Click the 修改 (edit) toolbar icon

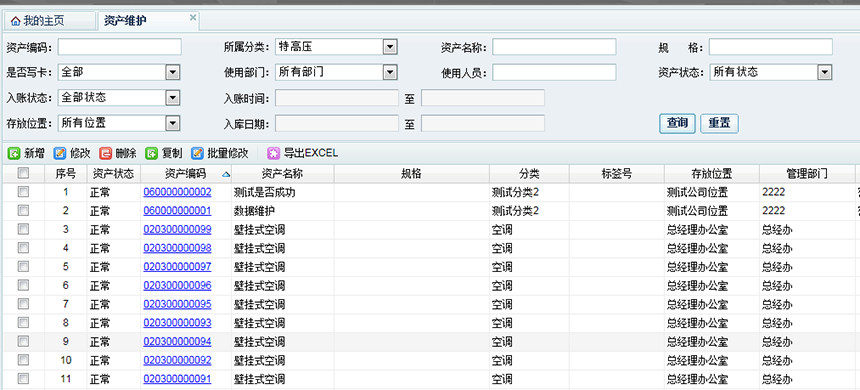coord(60,153)
